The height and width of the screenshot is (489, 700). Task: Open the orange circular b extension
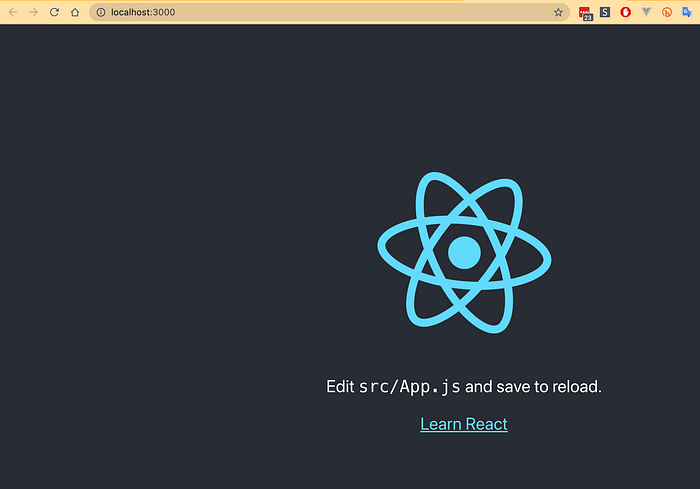click(x=667, y=12)
